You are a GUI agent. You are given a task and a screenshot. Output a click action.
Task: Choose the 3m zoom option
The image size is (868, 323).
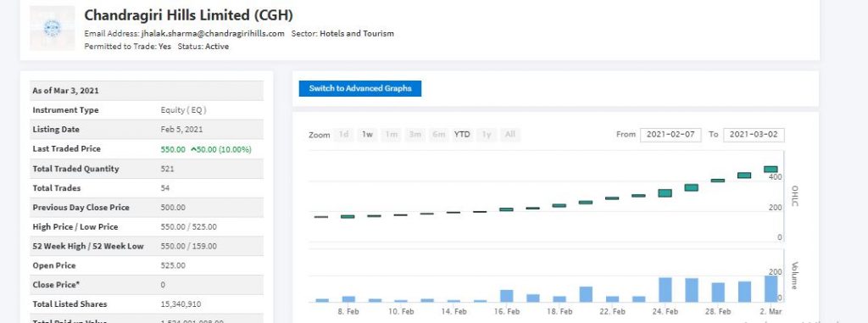(x=415, y=134)
